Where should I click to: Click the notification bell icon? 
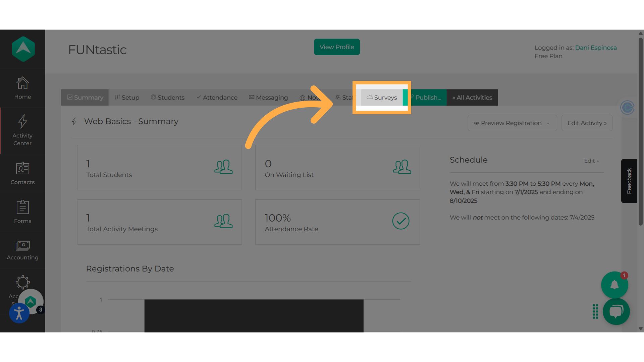point(614,285)
